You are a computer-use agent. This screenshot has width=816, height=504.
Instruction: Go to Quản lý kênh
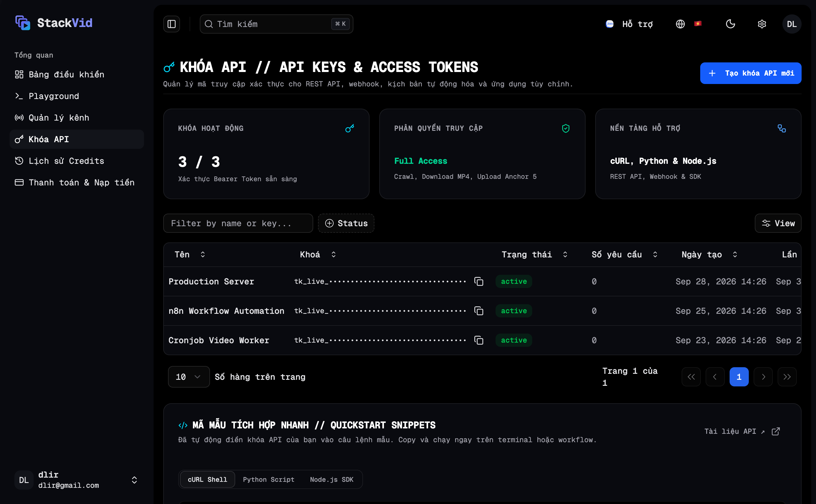[x=77, y=118]
